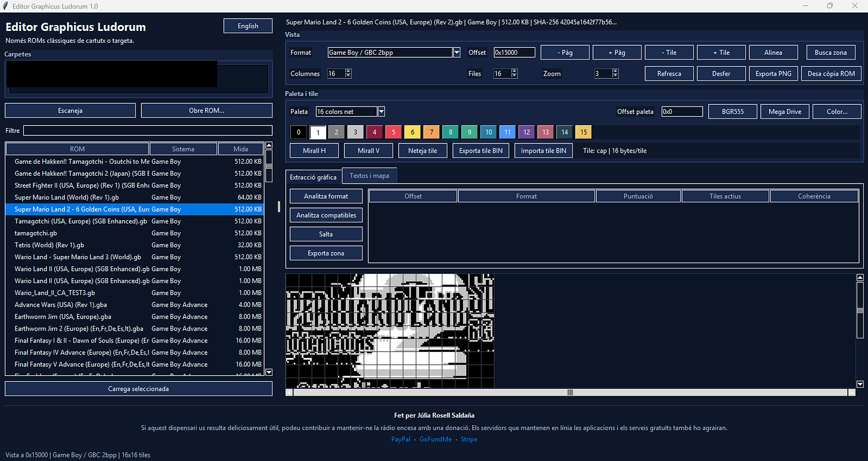Go back a page with - Pàg
The image size is (868, 461).
coord(565,52)
